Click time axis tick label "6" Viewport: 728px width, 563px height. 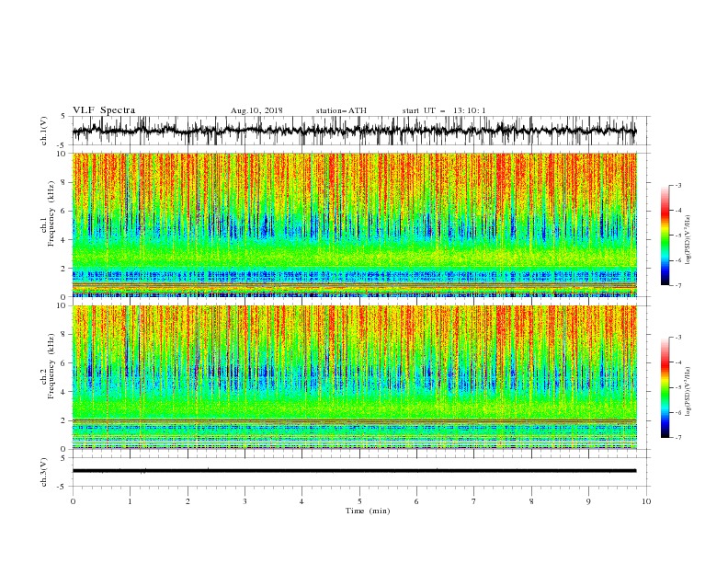[416, 501]
